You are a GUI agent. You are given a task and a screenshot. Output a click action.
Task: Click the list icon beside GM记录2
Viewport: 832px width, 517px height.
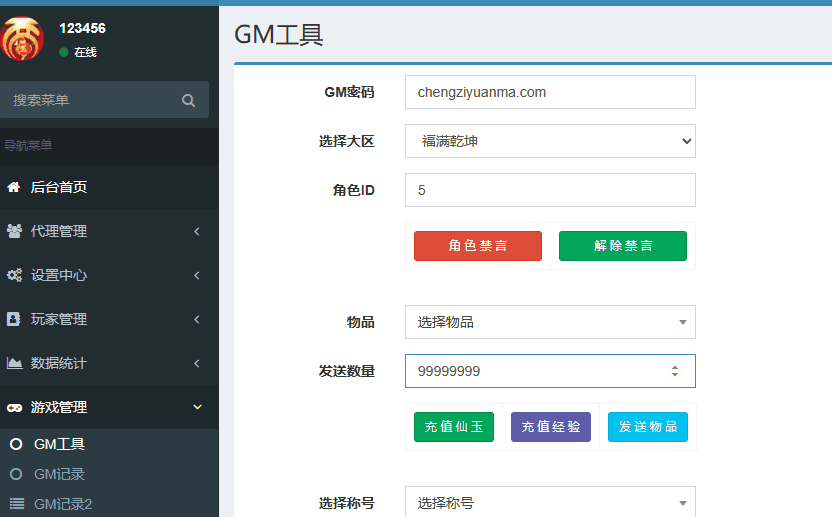pos(16,504)
